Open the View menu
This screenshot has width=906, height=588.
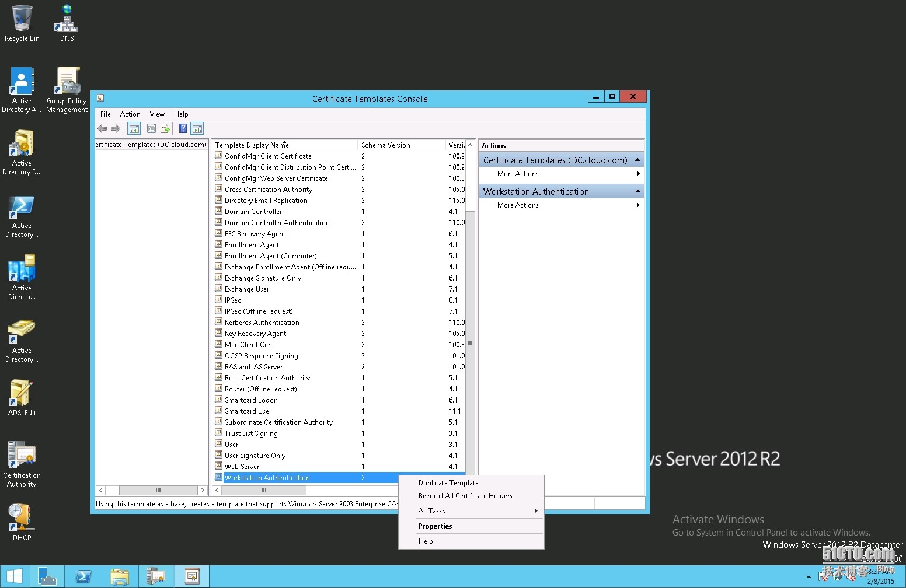tap(157, 114)
